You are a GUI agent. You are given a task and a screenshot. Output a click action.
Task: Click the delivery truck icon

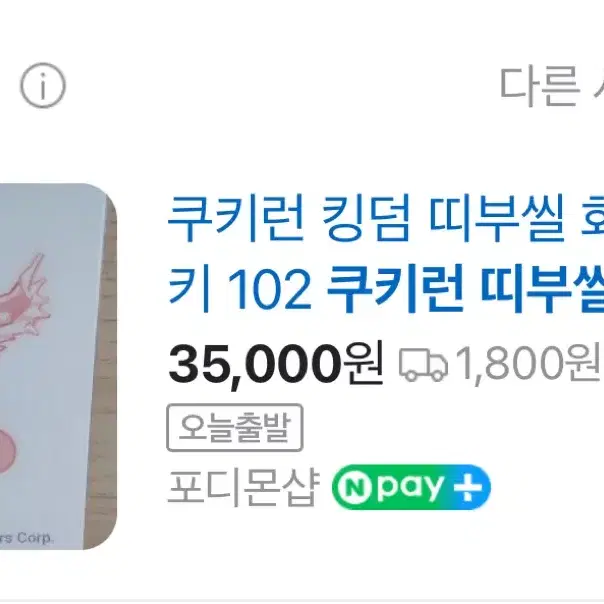423,365
